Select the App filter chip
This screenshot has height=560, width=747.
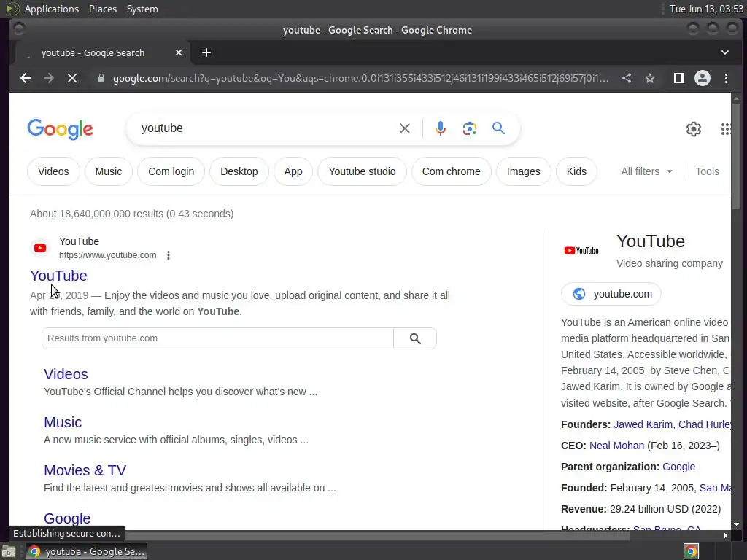(293, 171)
